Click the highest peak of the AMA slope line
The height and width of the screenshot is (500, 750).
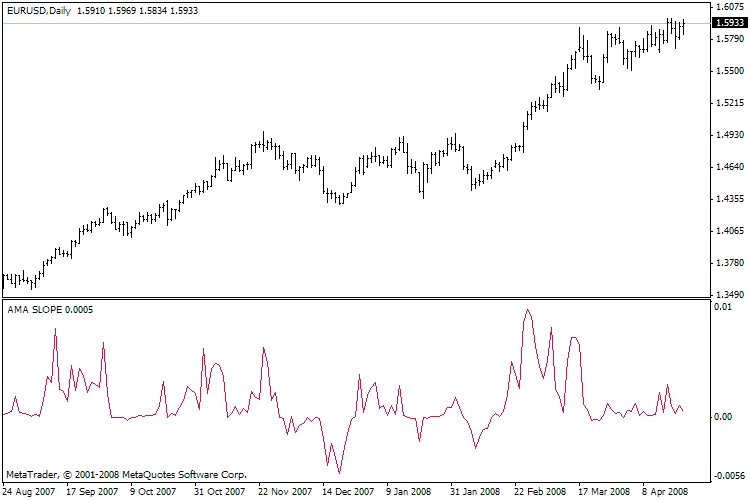[527, 311]
